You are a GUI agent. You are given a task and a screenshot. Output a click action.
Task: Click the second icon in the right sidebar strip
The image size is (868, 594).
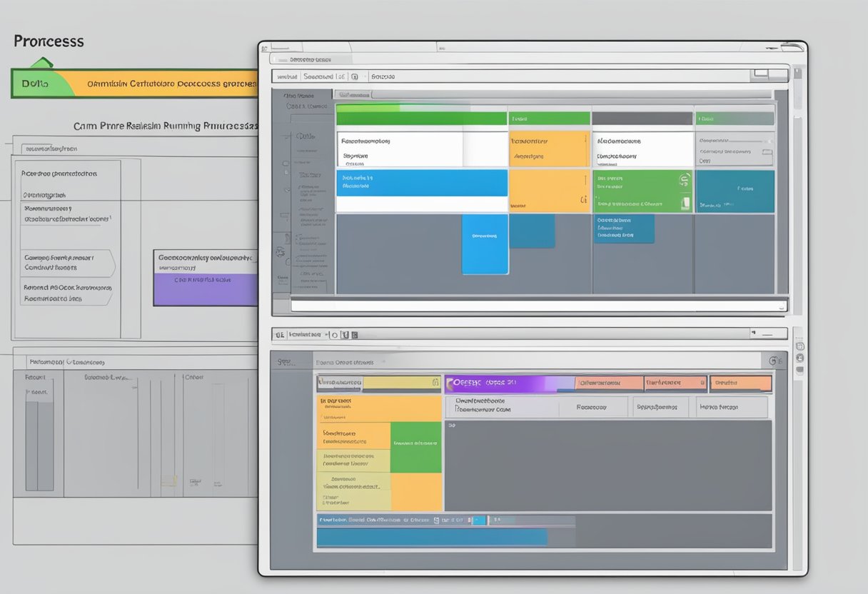point(799,357)
